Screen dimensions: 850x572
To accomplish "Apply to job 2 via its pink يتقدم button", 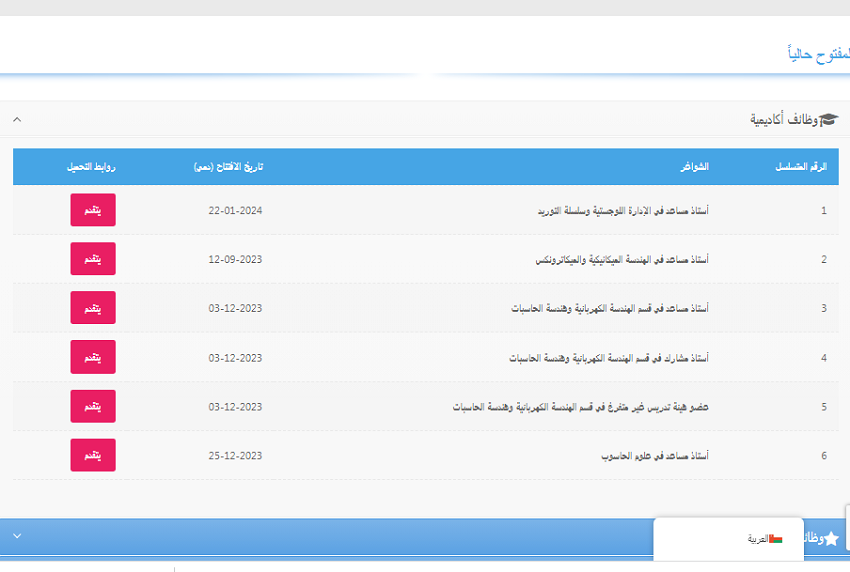I will click(x=93, y=259).
